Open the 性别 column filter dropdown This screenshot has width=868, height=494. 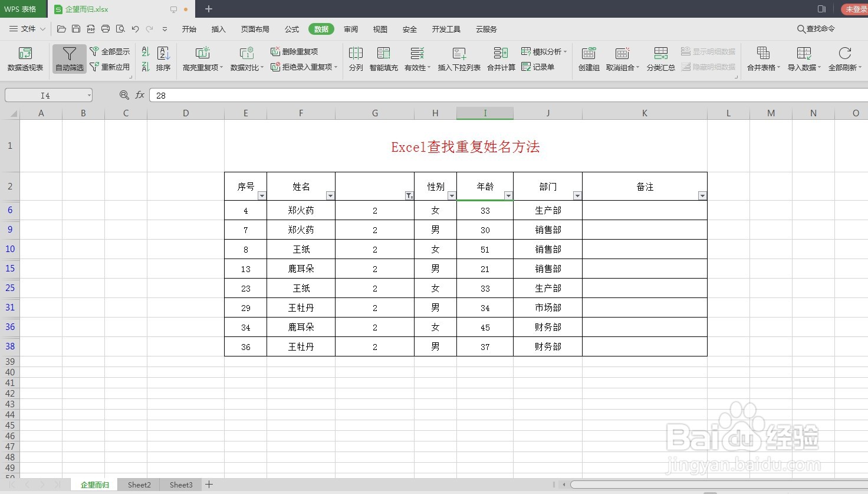pyautogui.click(x=452, y=196)
